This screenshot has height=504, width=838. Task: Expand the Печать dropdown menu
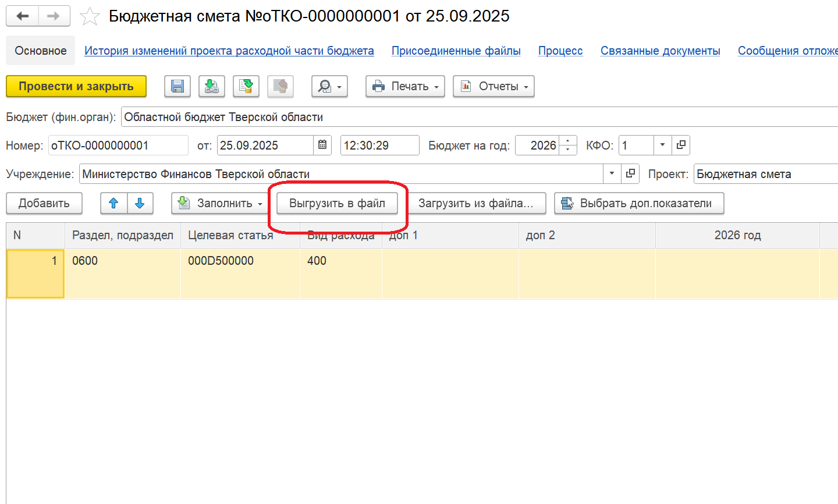[405, 87]
